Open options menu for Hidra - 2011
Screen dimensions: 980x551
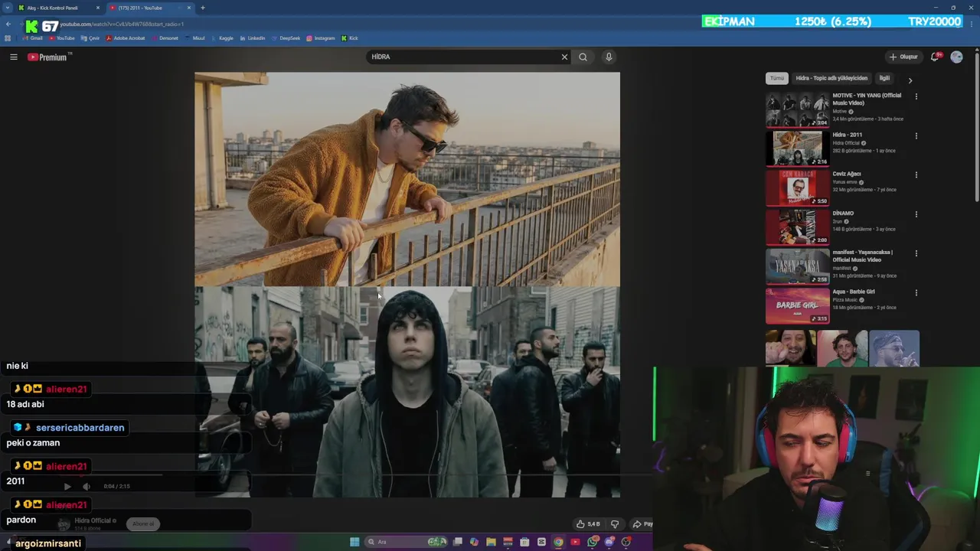(916, 135)
